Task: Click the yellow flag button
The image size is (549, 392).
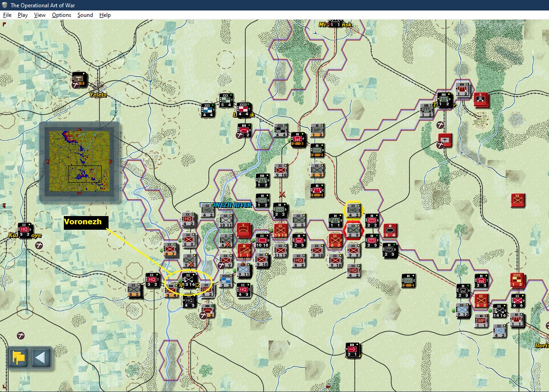Action: [19, 358]
